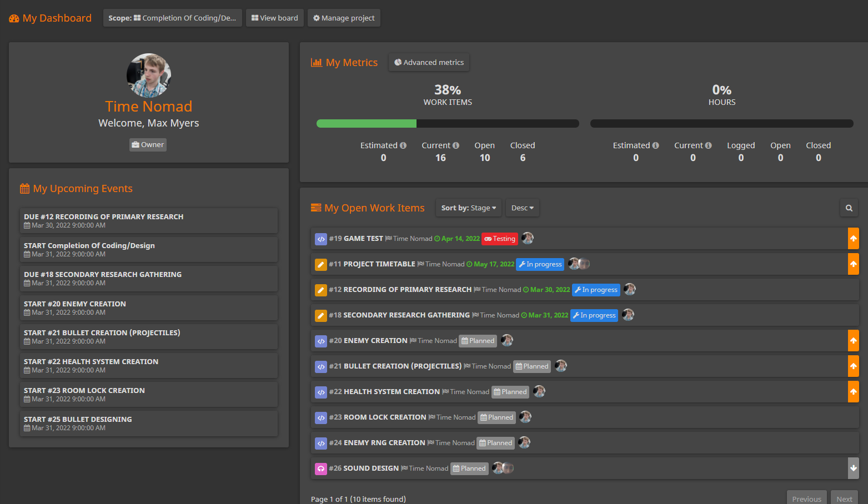
Task: Click the Max Myers profile photo
Action: pos(149,75)
